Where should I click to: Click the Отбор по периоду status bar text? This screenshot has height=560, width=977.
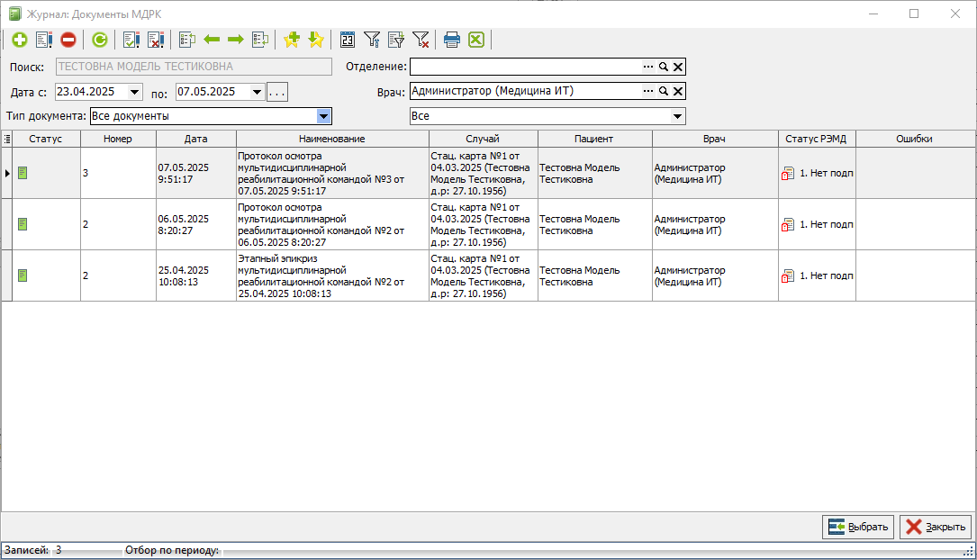(172, 550)
